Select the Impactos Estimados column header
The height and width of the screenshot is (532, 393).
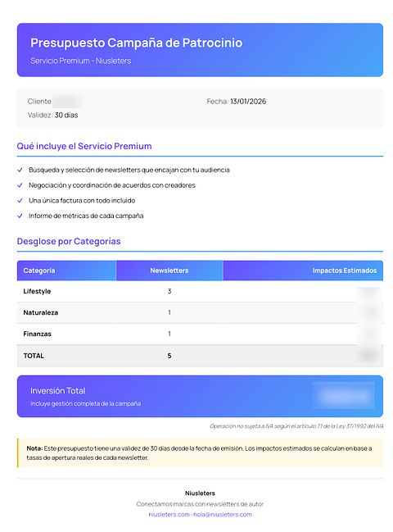point(303,271)
